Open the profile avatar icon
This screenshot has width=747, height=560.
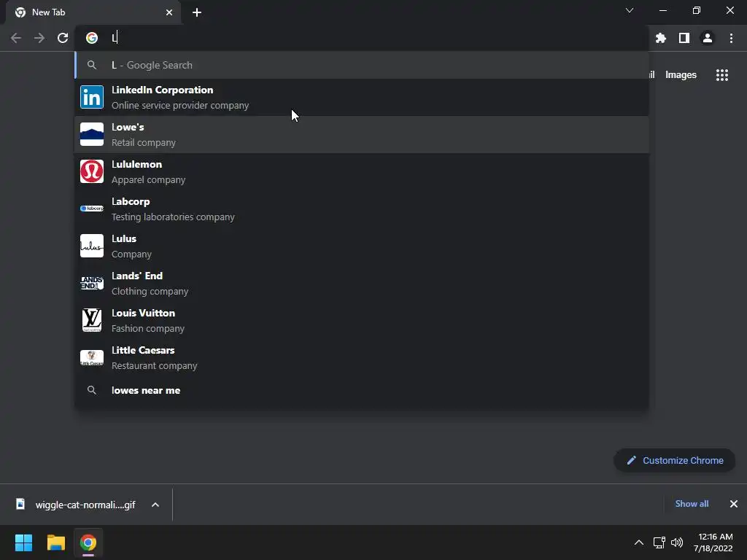tap(708, 38)
